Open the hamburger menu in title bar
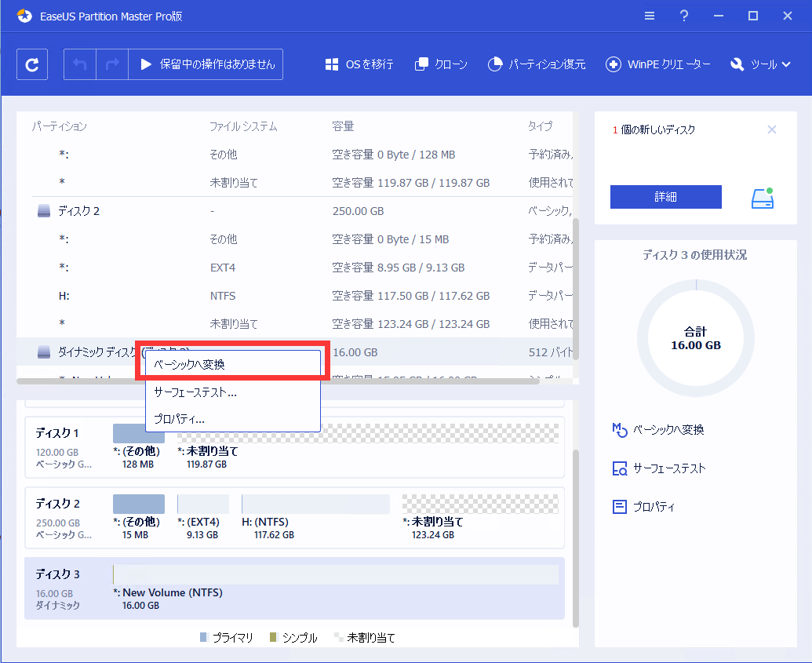This screenshot has height=663, width=812. point(650,16)
